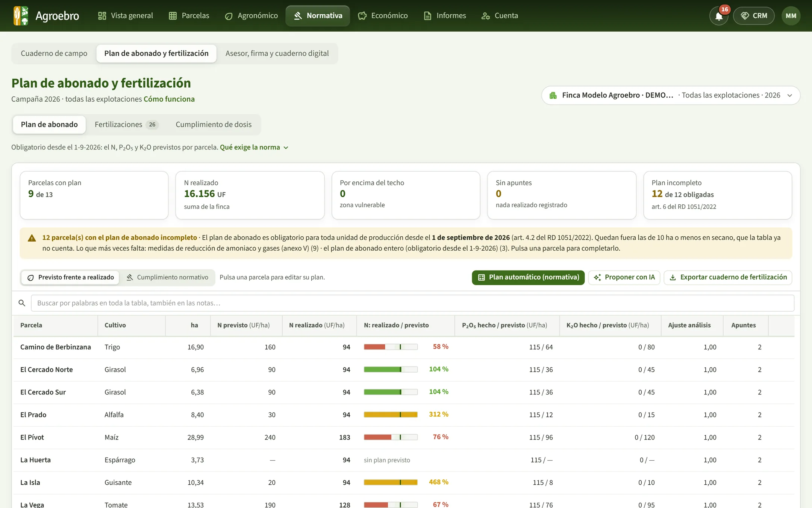Click the warning triangle icon in alert

32,238
